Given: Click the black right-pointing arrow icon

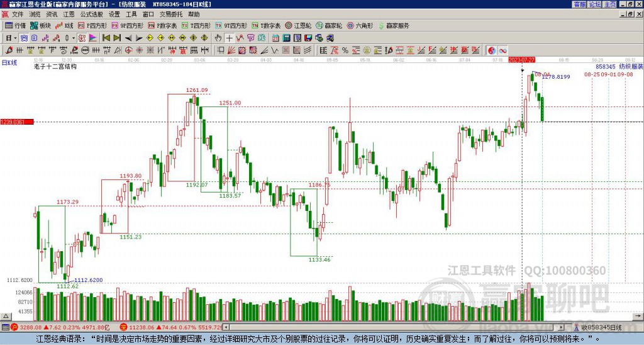Looking at the screenshot, I should 139,38.
